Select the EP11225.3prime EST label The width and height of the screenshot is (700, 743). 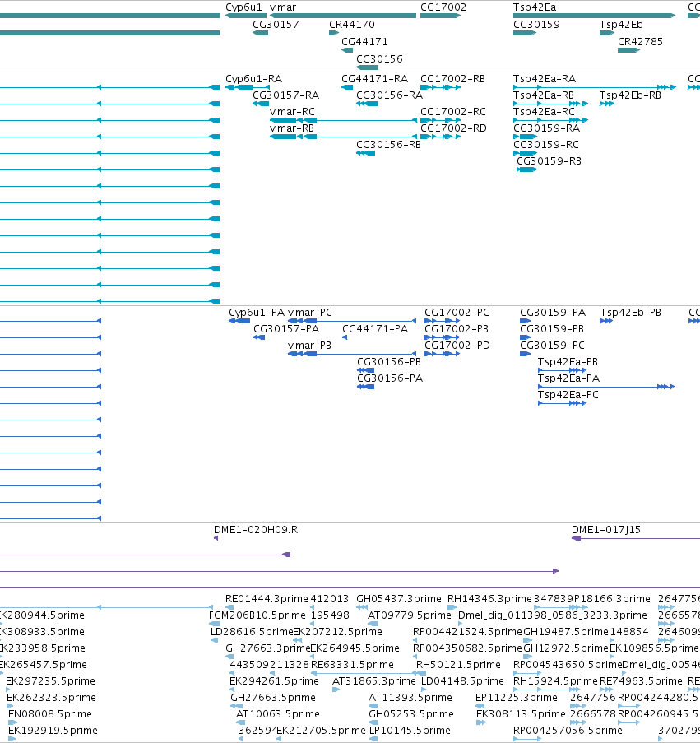coord(517,698)
